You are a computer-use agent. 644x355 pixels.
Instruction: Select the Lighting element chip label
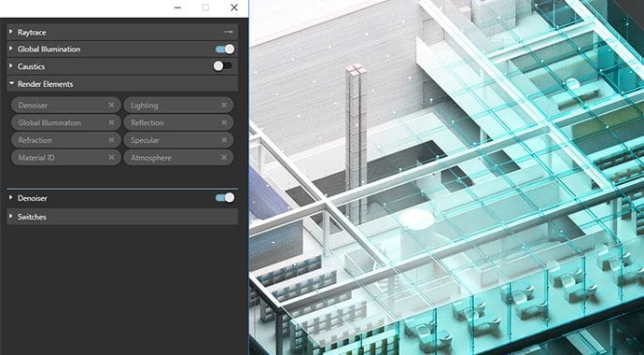pos(144,106)
